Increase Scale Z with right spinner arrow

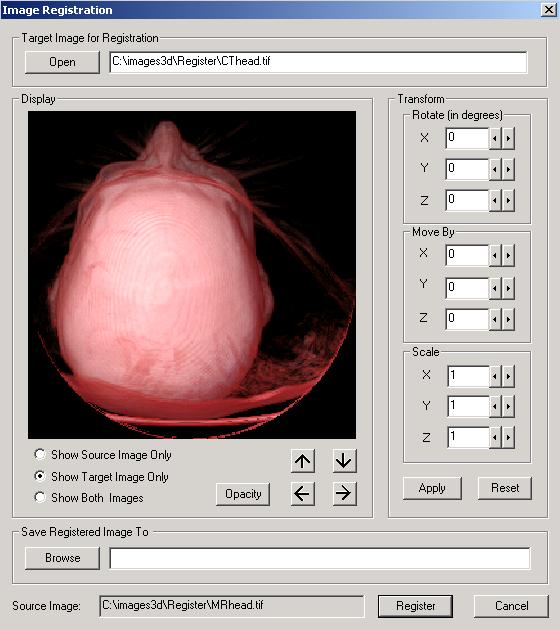[508, 437]
